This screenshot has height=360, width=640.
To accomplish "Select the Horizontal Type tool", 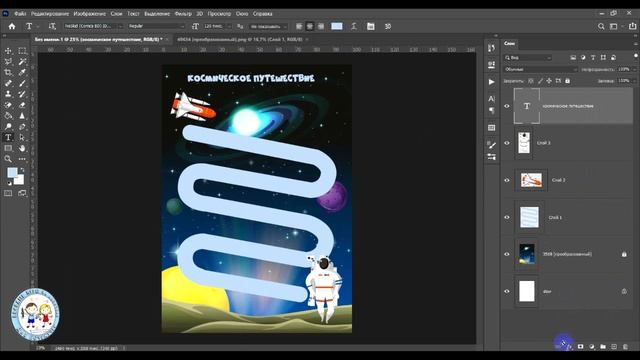I will pos(8,137).
